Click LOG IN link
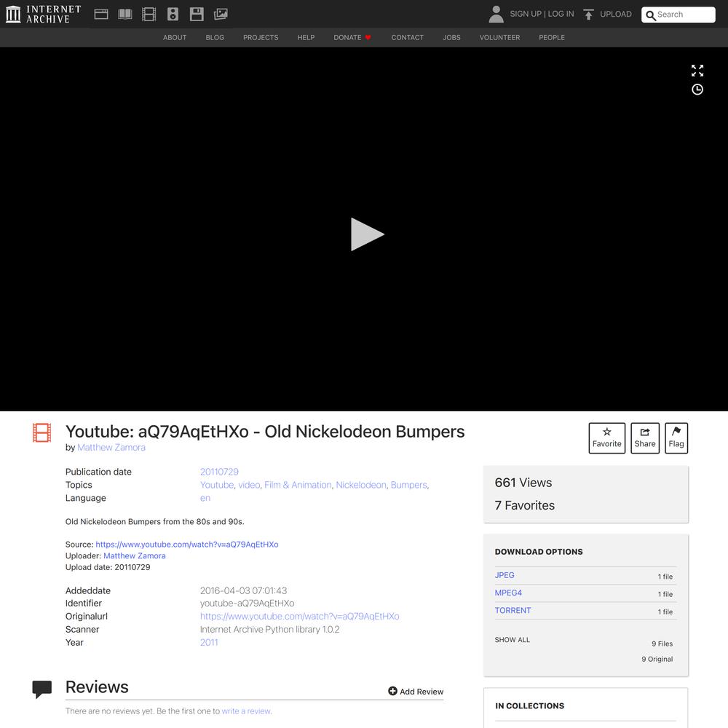The width and height of the screenshot is (728, 728). point(561,14)
